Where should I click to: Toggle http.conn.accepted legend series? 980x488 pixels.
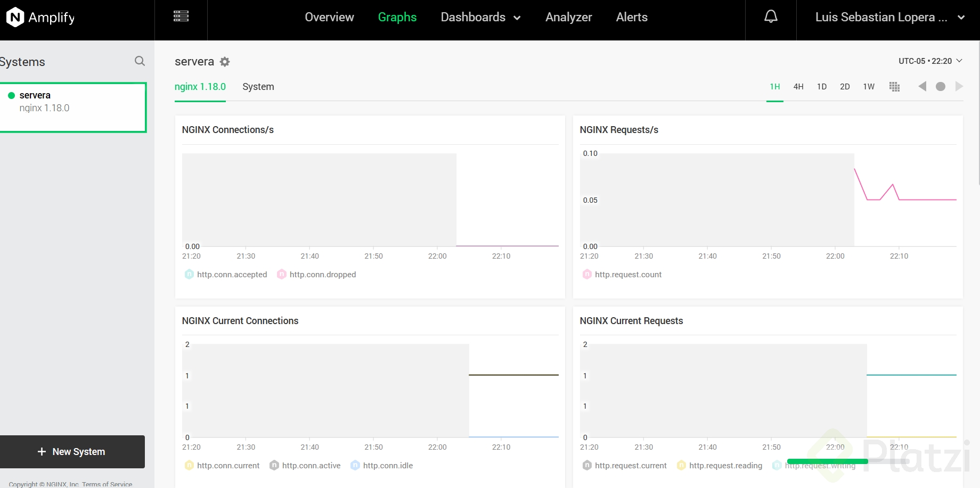pos(226,275)
